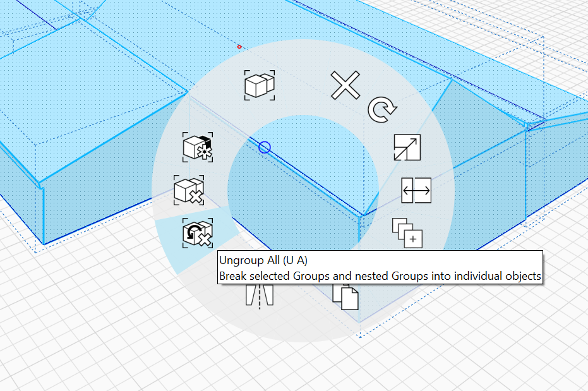Click the Split tool with dashed divider line
Viewport: 588px width, 391px height.
tap(261, 294)
